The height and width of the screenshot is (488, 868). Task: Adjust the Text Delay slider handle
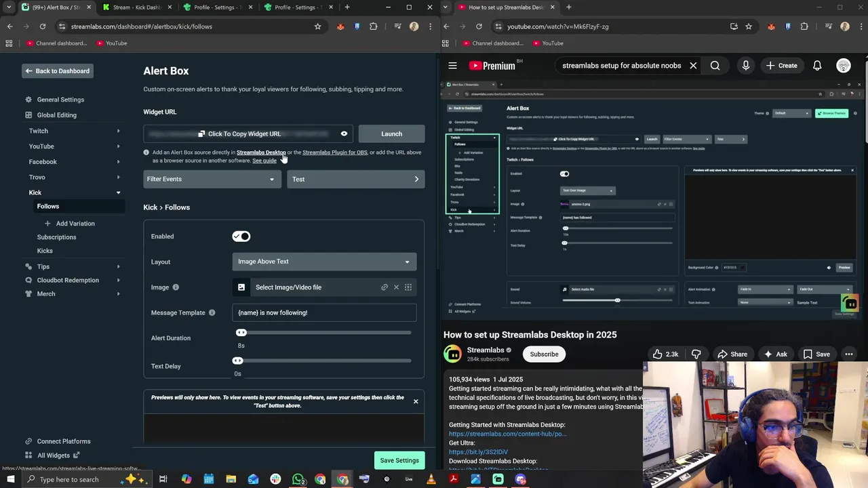click(x=237, y=361)
